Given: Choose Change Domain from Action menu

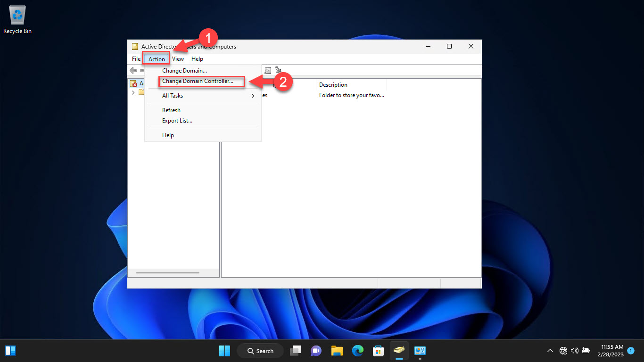Looking at the screenshot, I should (x=184, y=71).
